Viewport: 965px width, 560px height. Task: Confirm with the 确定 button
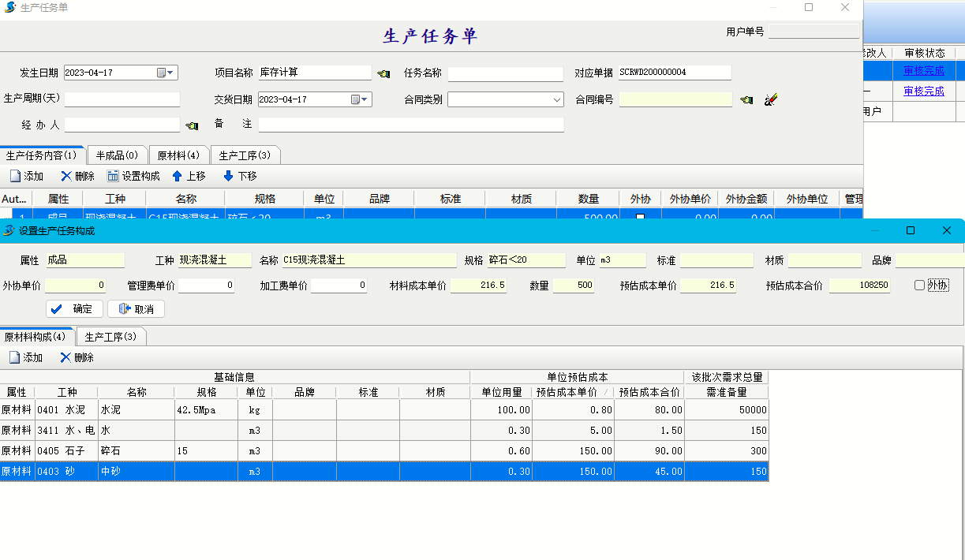(x=74, y=308)
